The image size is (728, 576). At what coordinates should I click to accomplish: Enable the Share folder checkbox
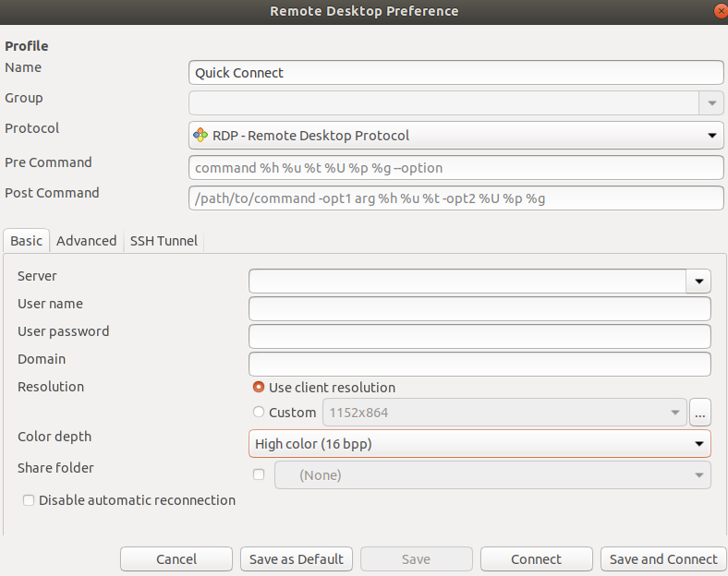coord(259,474)
